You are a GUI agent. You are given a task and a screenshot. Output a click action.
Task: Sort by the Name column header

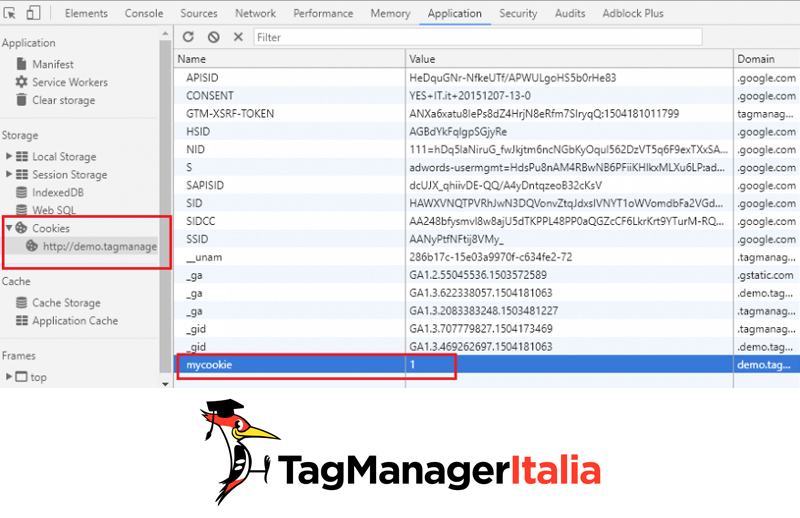[x=289, y=59]
